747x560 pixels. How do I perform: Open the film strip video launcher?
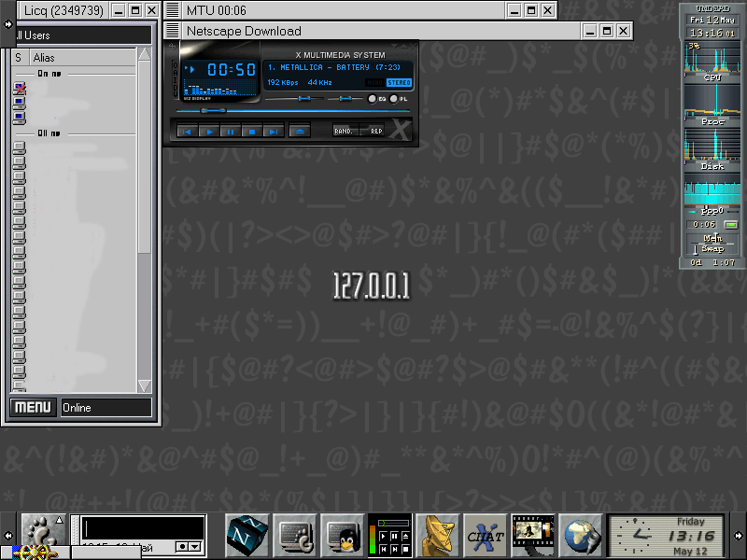click(x=533, y=536)
